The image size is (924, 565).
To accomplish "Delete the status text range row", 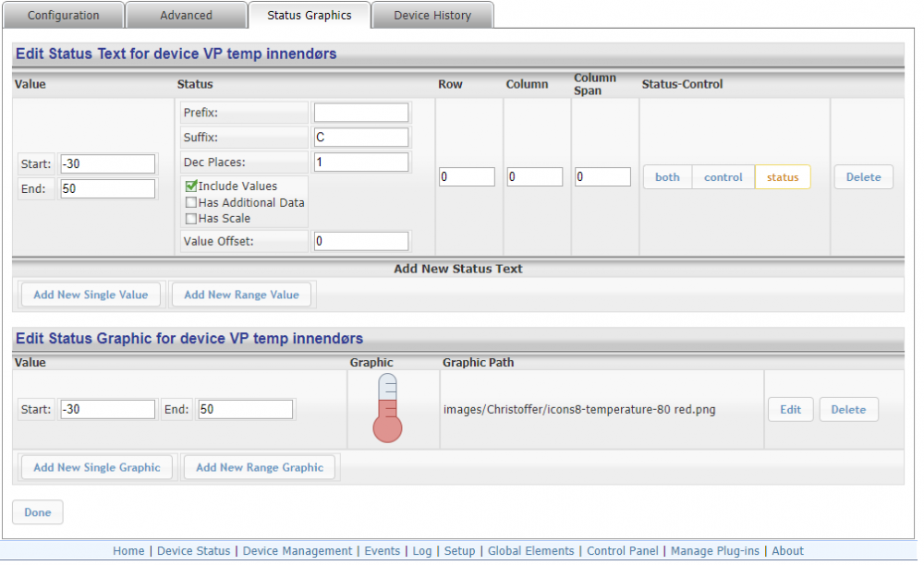I will (863, 177).
